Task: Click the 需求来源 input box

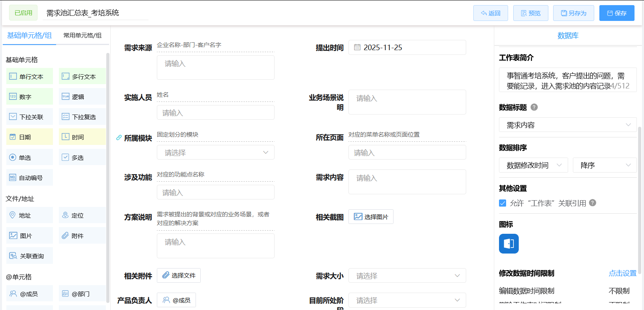Action: [216, 68]
